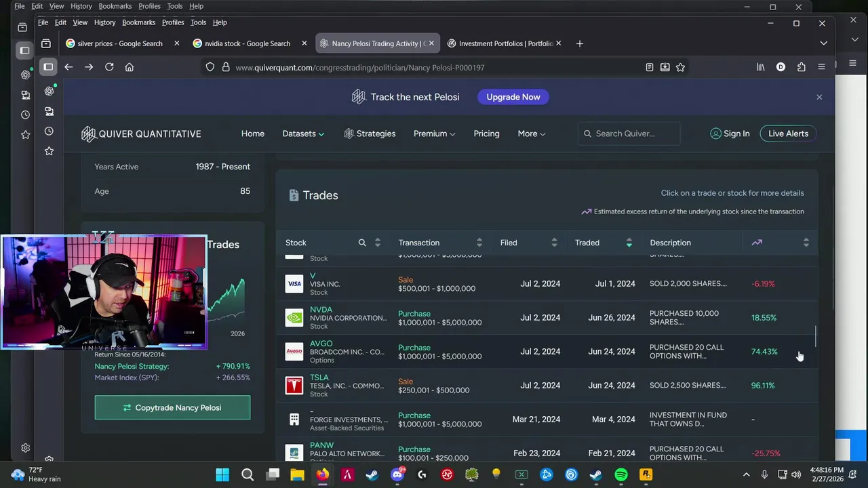Sort trades by Filed date arrows

point(554,243)
